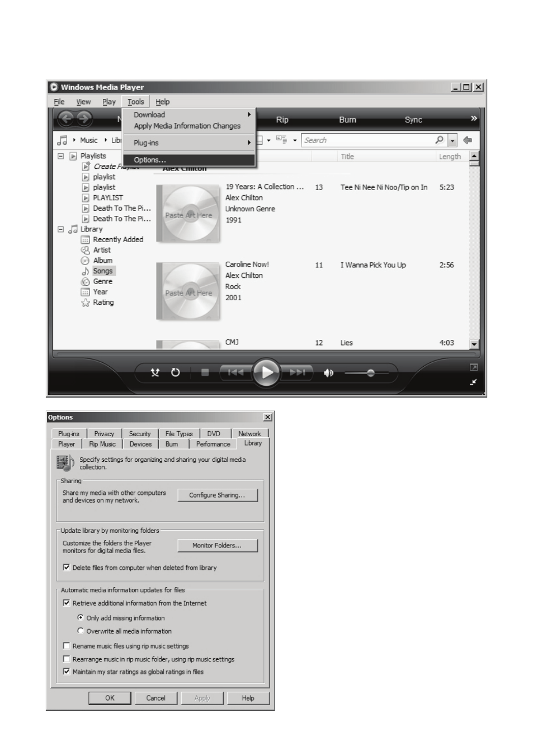Click the scrollbar down arrow in song list
Viewport: 533px width, 756px height.
click(474, 344)
